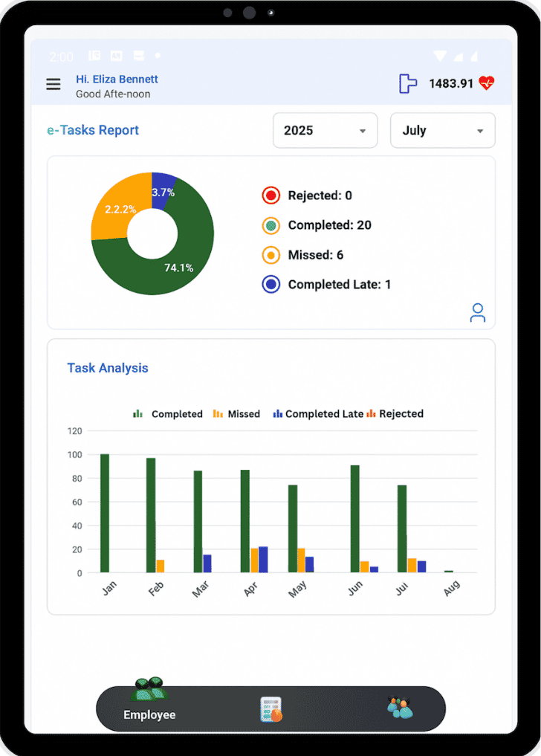The height and width of the screenshot is (756, 541).
Task: Tap the Employee people icon
Action: [x=149, y=688]
